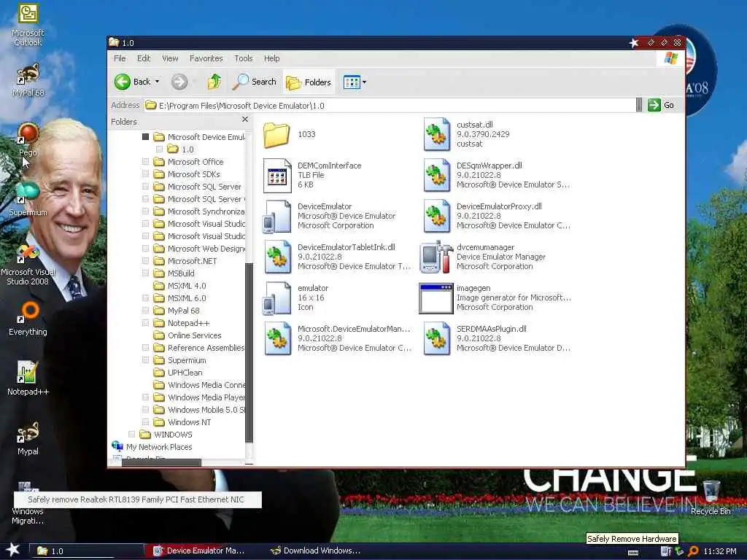Image resolution: width=747 pixels, height=560 pixels.
Task: Expand the MyPal 68 tree node
Action: coord(145,311)
